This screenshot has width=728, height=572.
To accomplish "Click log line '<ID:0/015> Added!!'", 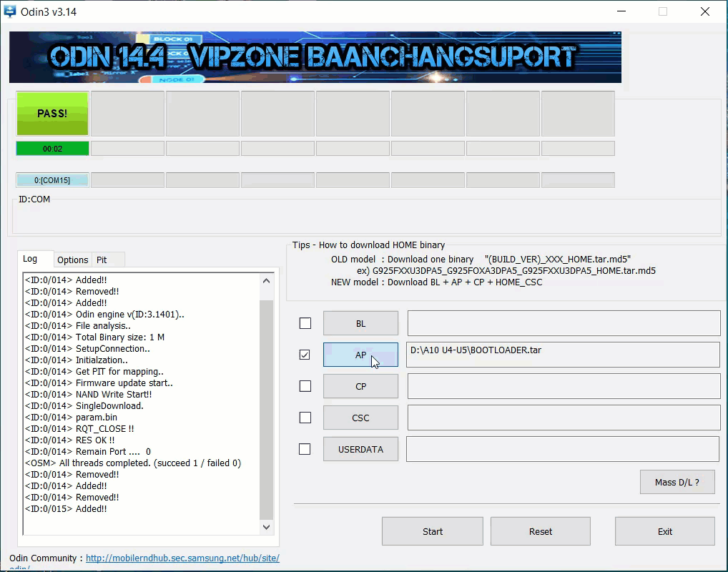I will 66,509.
